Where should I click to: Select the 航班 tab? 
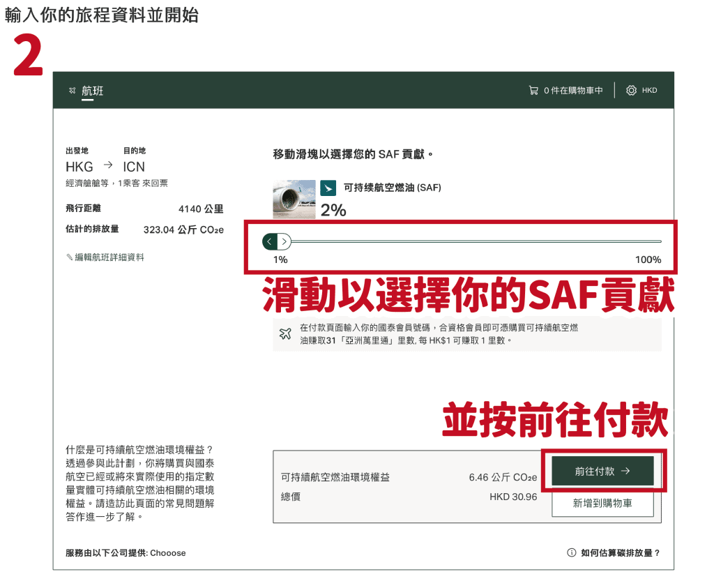point(92,91)
